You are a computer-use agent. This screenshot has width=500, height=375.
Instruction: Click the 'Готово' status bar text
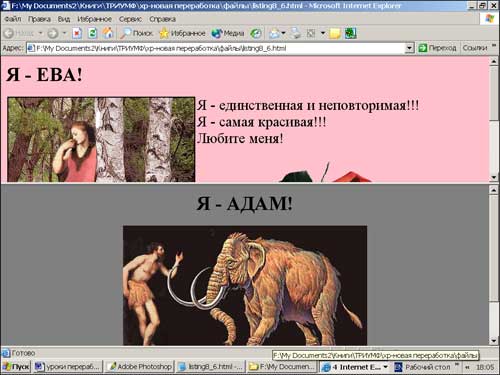pos(23,353)
